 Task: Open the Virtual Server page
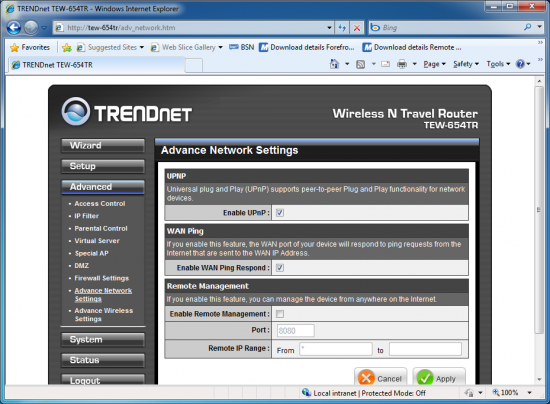[97, 241]
